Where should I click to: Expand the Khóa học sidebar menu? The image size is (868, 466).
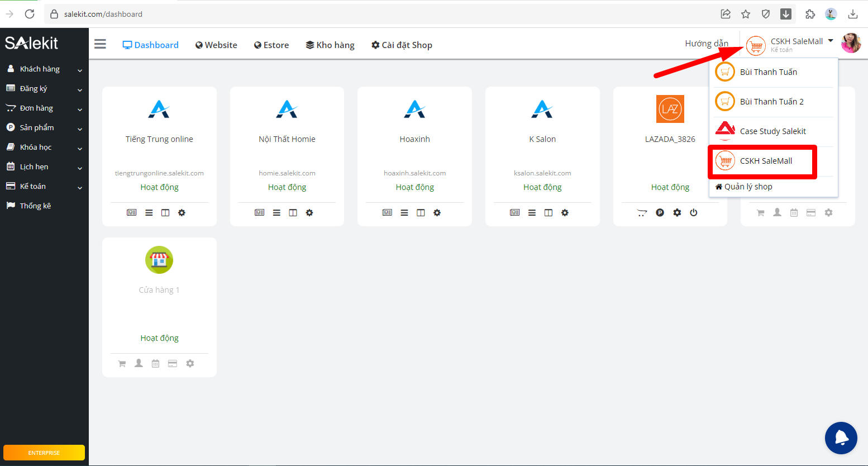click(44, 148)
